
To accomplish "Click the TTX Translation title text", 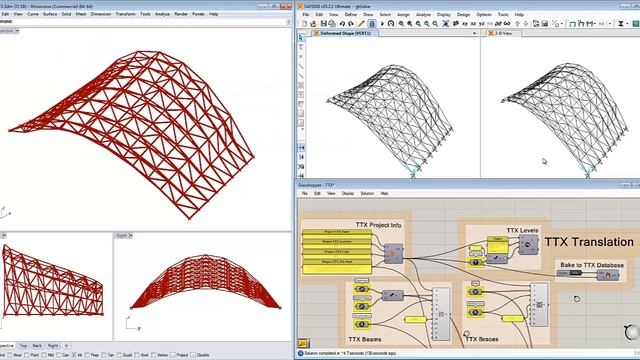I will coord(589,242).
